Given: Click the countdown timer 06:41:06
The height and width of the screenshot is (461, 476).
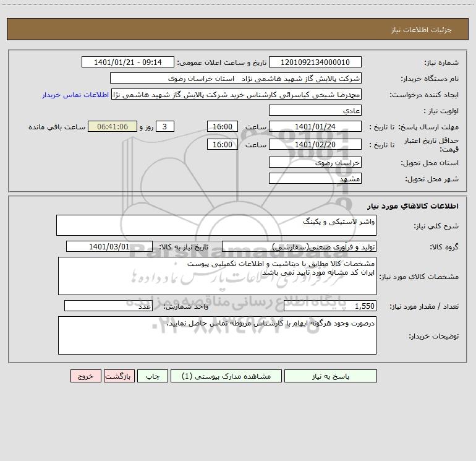Looking at the screenshot, I should [x=113, y=126].
